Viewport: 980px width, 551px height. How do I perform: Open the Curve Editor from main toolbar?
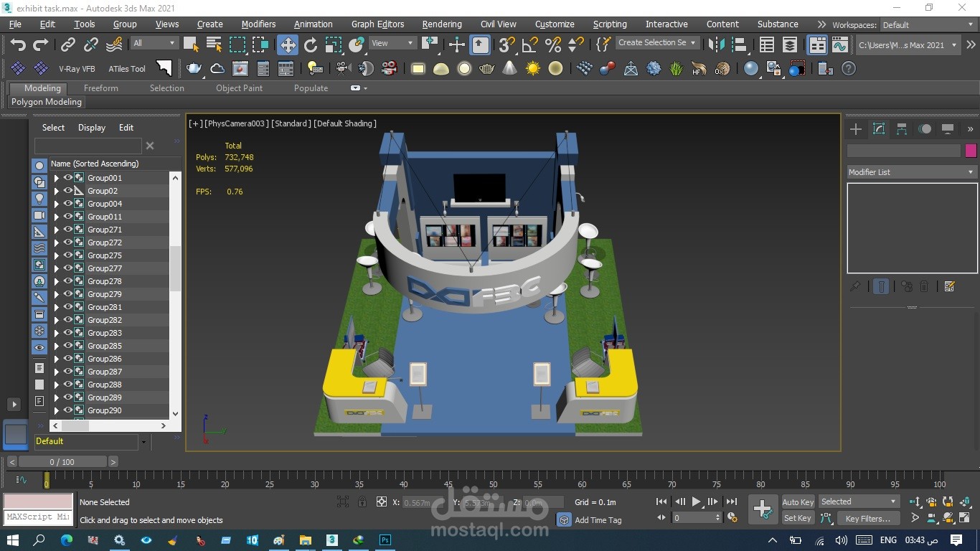(840, 45)
